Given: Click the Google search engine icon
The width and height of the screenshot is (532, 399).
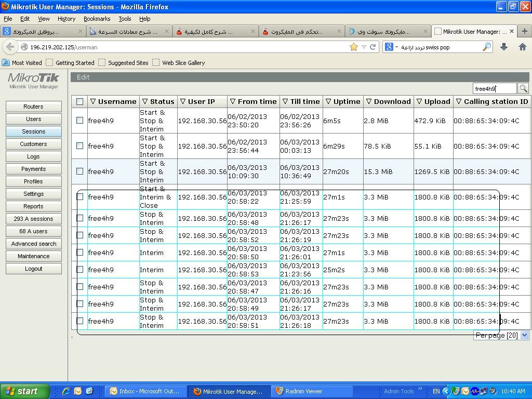Looking at the screenshot, I should [389, 47].
